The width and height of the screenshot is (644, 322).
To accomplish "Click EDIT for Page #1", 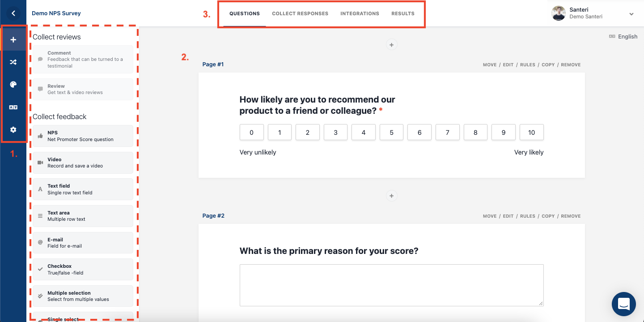I will pos(508,65).
